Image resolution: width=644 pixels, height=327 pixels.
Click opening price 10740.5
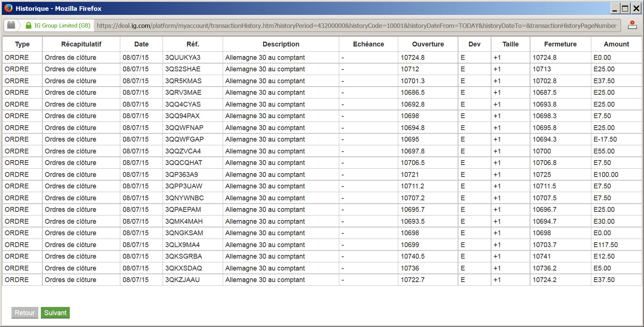click(x=413, y=256)
